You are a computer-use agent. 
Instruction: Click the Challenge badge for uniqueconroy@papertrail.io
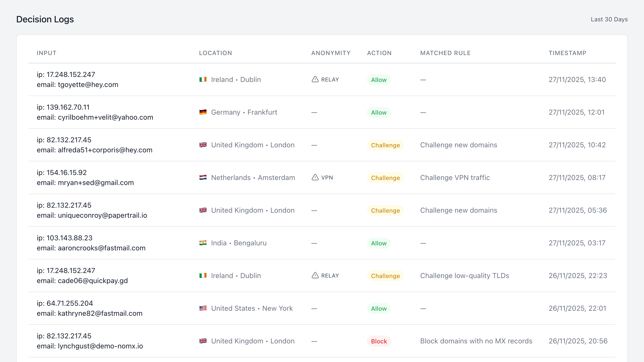tap(385, 210)
